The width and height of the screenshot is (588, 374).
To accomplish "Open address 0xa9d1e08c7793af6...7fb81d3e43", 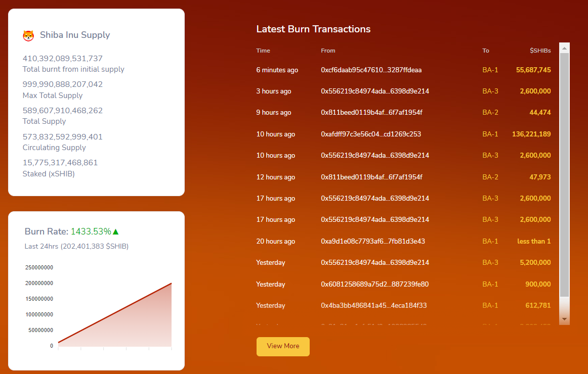I will pos(373,242).
